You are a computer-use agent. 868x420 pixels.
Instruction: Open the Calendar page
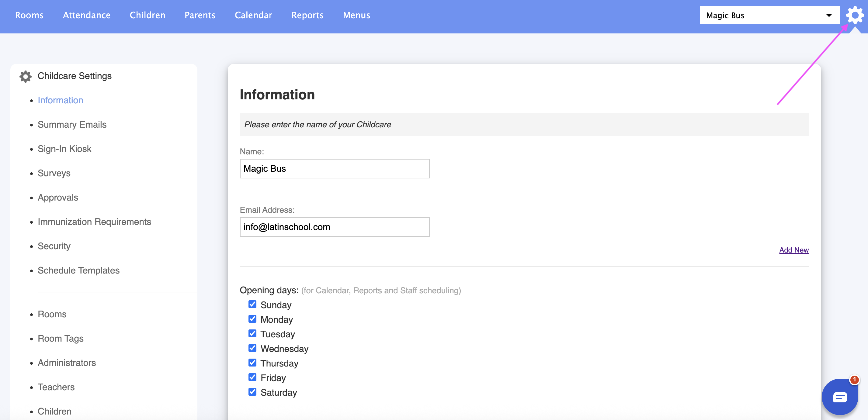tap(253, 15)
